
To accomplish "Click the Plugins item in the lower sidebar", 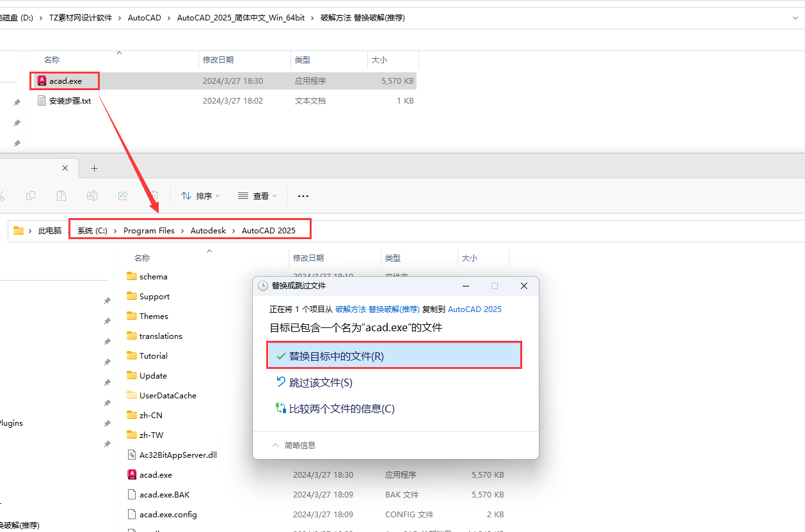I will pos(11,423).
